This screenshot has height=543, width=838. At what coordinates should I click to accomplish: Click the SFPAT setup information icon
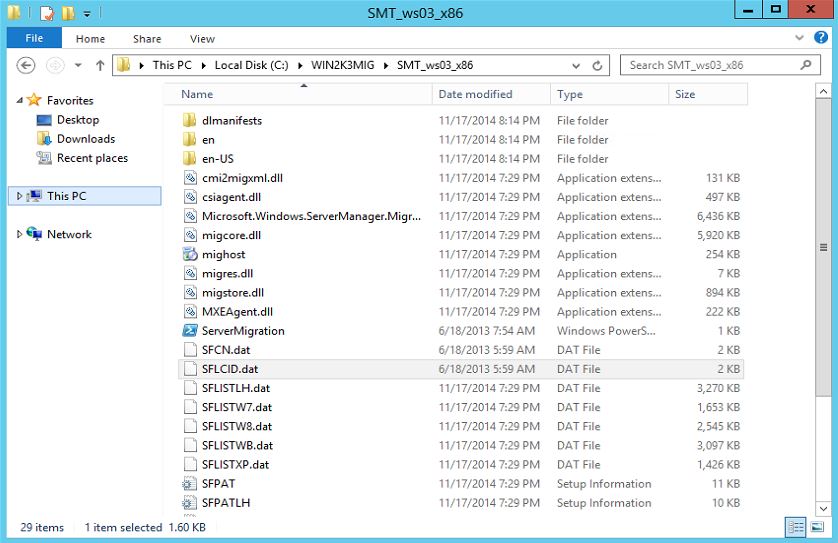[190, 484]
